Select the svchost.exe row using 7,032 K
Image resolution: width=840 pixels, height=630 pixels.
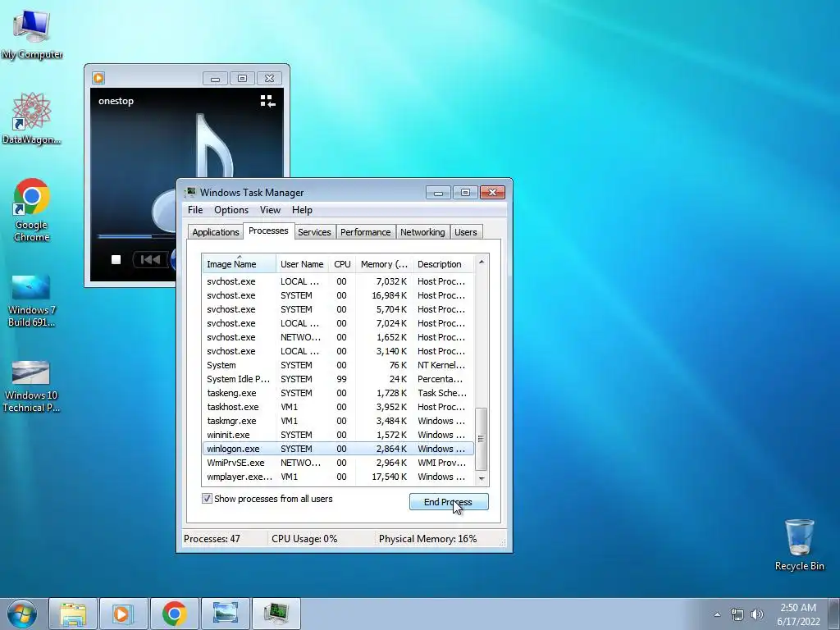pos(338,281)
